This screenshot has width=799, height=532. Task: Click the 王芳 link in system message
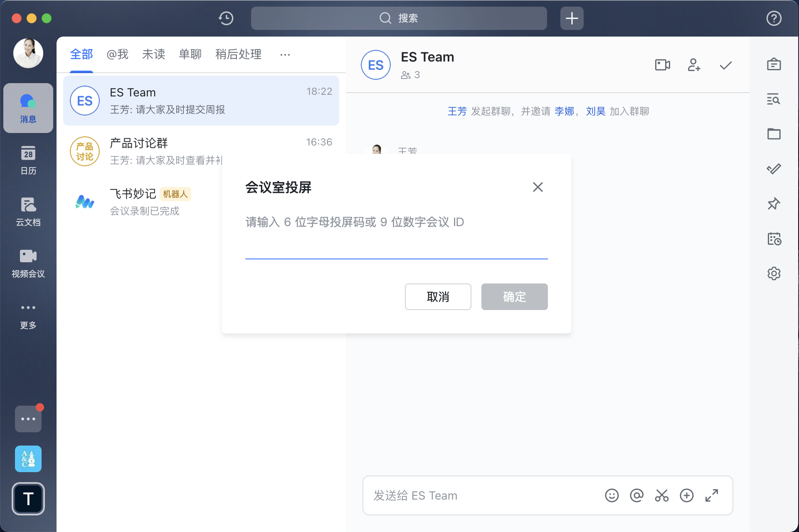pyautogui.click(x=457, y=111)
